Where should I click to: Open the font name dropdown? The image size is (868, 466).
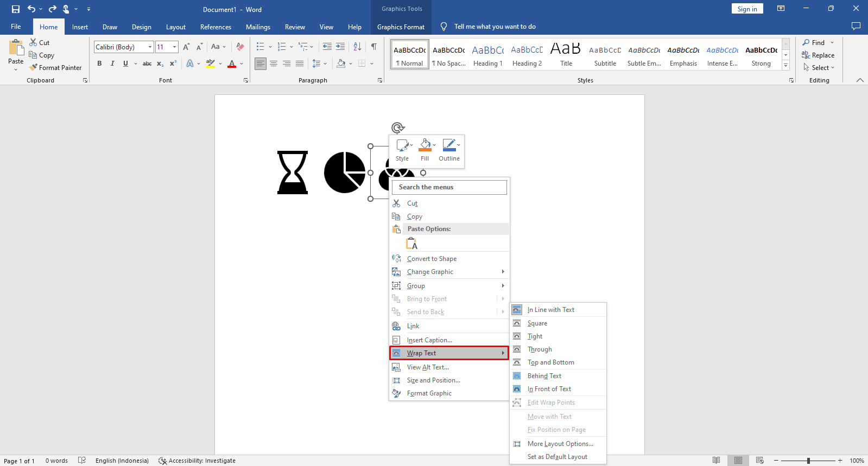(x=150, y=47)
